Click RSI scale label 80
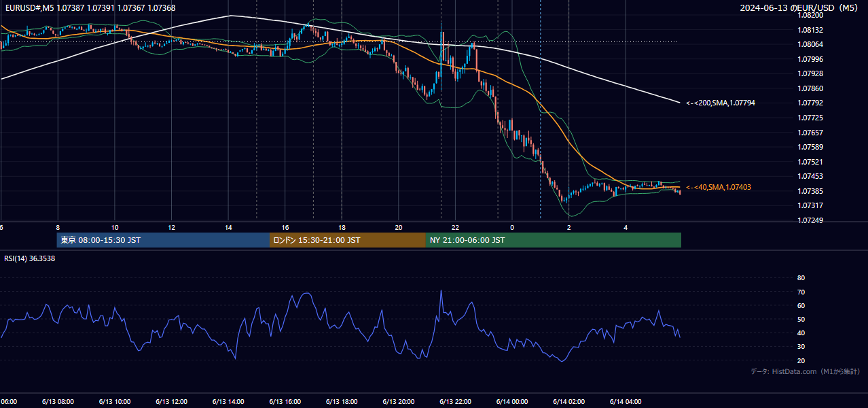868x408 pixels. [801, 278]
